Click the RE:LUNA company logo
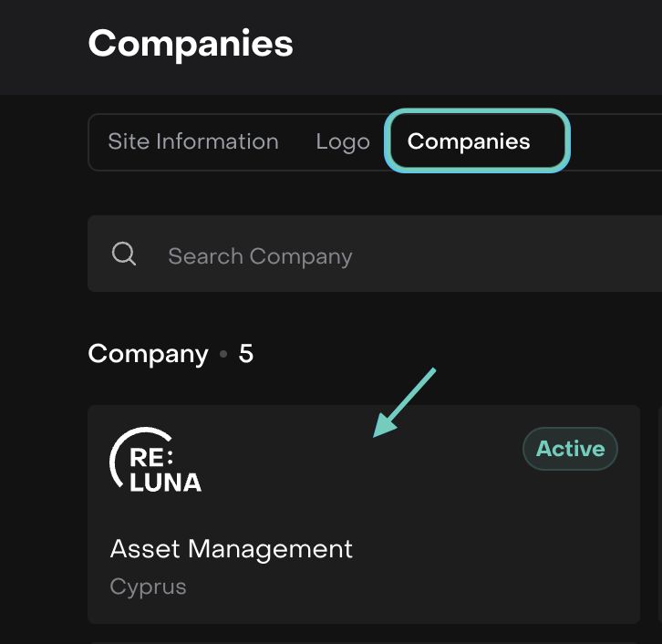Viewport: 662px width, 644px height. coord(156,461)
